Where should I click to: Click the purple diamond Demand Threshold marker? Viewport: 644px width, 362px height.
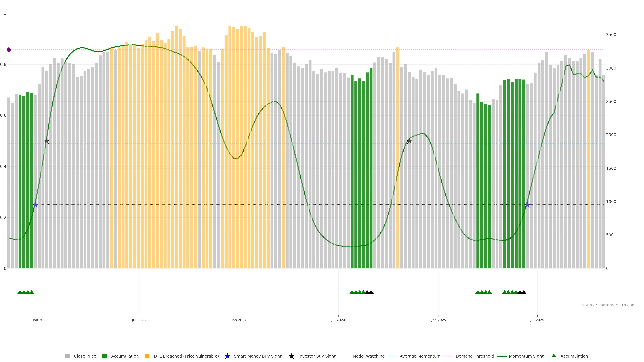point(9,50)
